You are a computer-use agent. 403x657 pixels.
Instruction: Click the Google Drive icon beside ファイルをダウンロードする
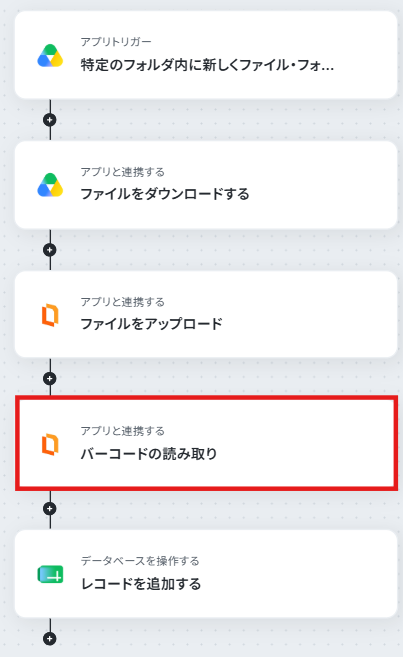point(50,185)
